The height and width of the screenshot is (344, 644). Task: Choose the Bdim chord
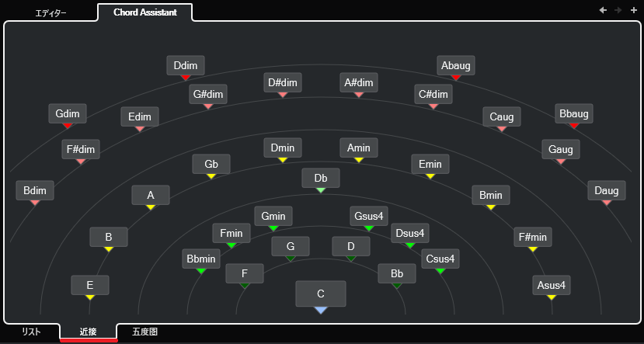35,190
